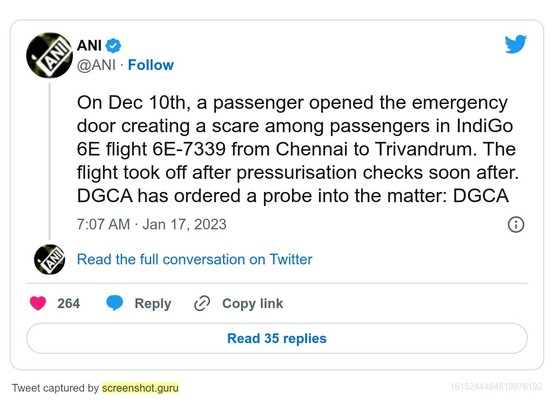Screen dimensions: 554x415
Task: Click the Reply text label
Action: coord(153,304)
